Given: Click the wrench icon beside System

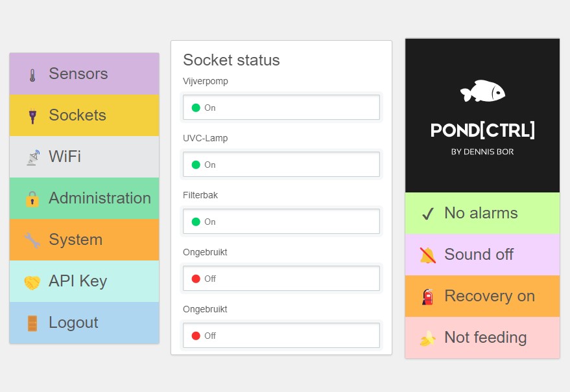Looking at the screenshot, I should click(32, 240).
